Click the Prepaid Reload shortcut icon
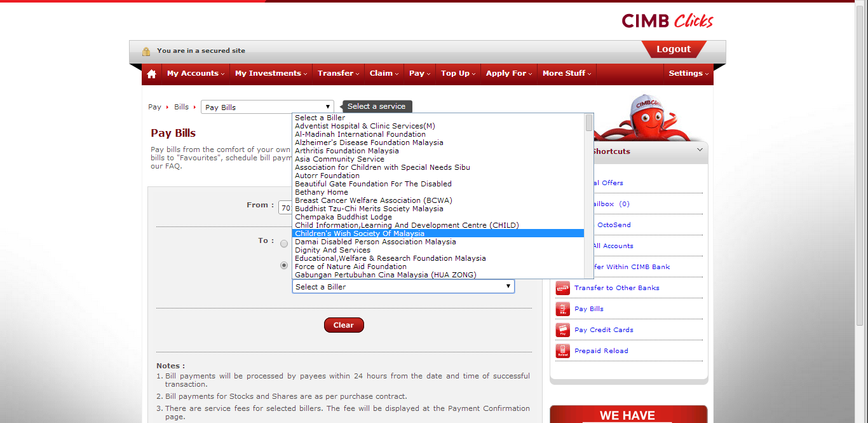The width and height of the screenshot is (868, 423). (562, 351)
